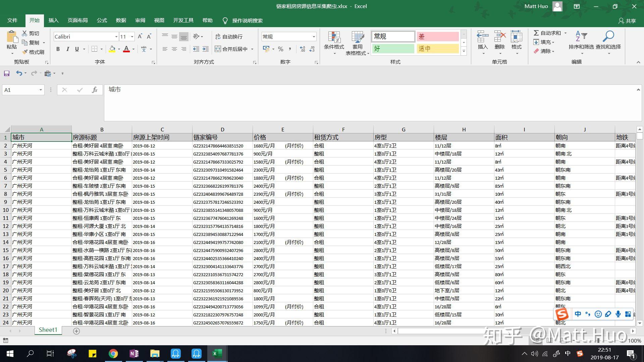Click the Insert cells (插入) icon

[x=483, y=37]
